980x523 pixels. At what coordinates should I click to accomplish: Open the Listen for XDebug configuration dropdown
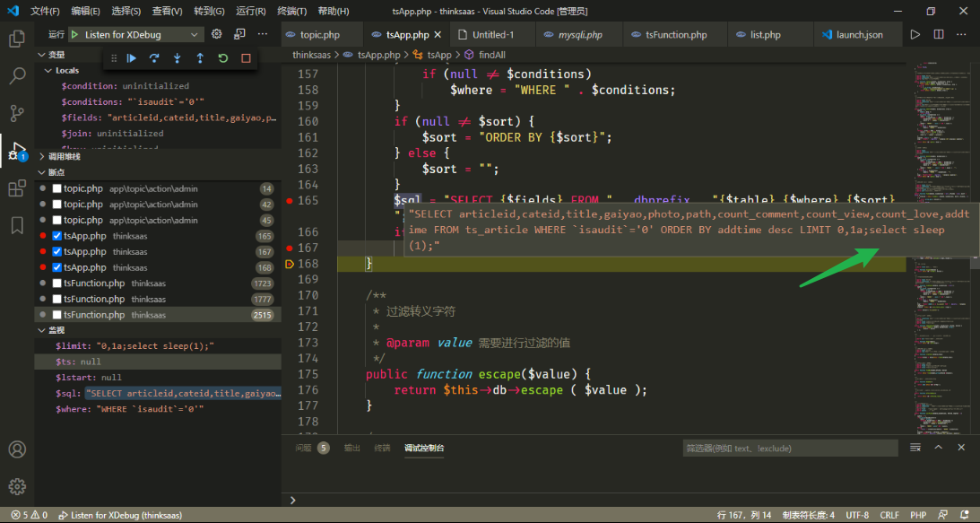tap(135, 34)
